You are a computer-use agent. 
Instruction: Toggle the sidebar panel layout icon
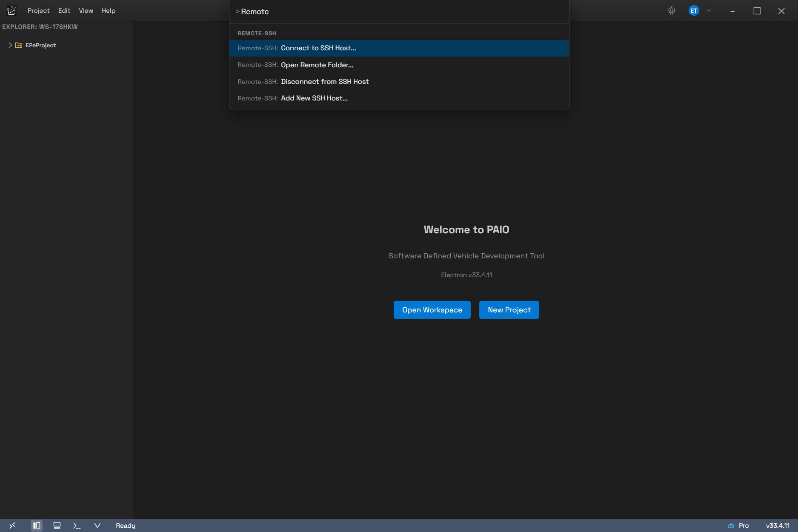point(37,526)
